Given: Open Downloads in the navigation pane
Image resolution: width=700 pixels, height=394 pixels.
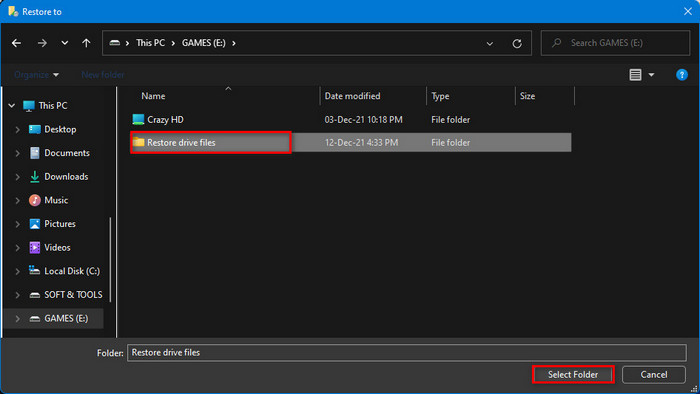Looking at the screenshot, I should (66, 177).
